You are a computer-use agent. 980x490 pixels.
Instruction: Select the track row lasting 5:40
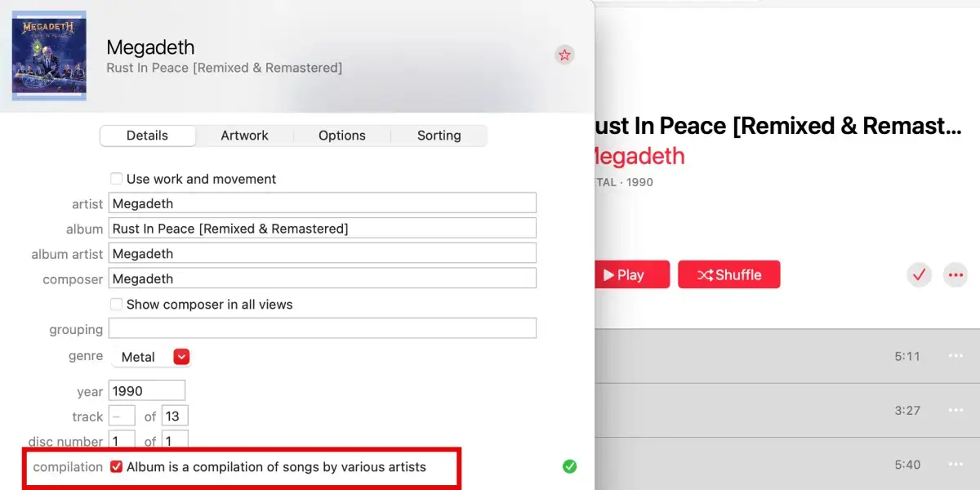[x=787, y=464]
